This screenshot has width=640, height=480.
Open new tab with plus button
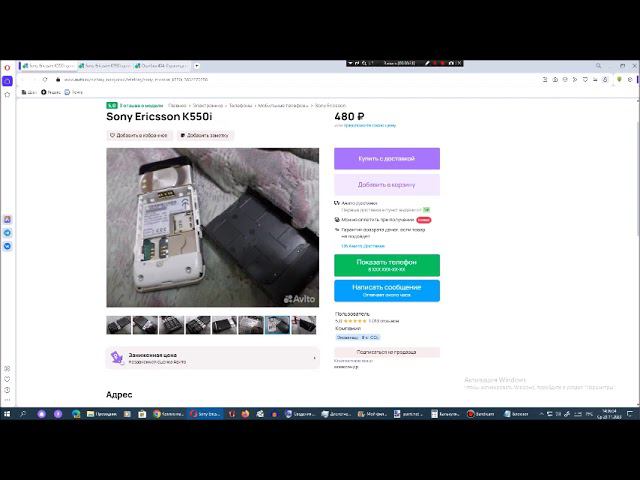coord(197,66)
